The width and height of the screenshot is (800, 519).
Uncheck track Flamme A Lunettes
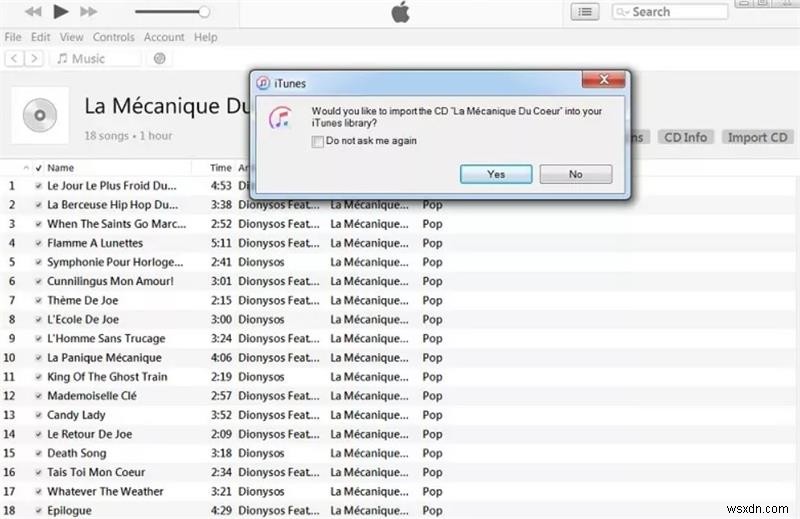coord(38,243)
